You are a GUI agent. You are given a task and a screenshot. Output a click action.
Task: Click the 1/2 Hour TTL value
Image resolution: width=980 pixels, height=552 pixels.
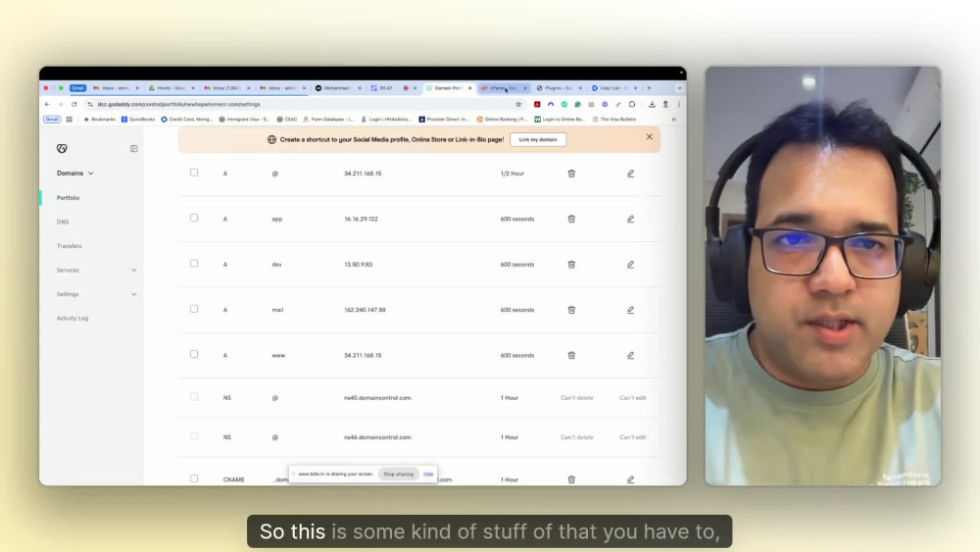click(512, 174)
